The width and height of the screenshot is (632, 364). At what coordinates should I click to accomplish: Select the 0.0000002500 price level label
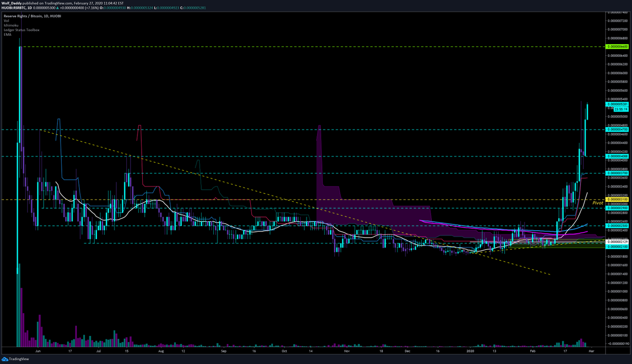point(617,225)
